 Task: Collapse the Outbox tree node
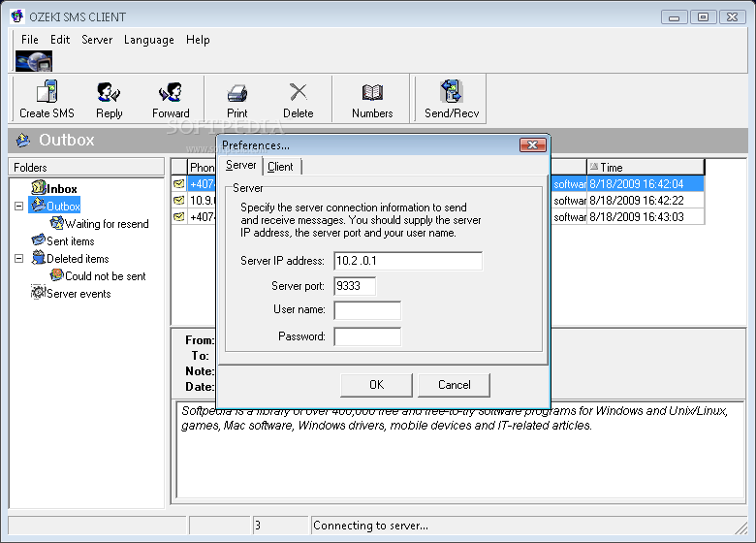[18, 206]
